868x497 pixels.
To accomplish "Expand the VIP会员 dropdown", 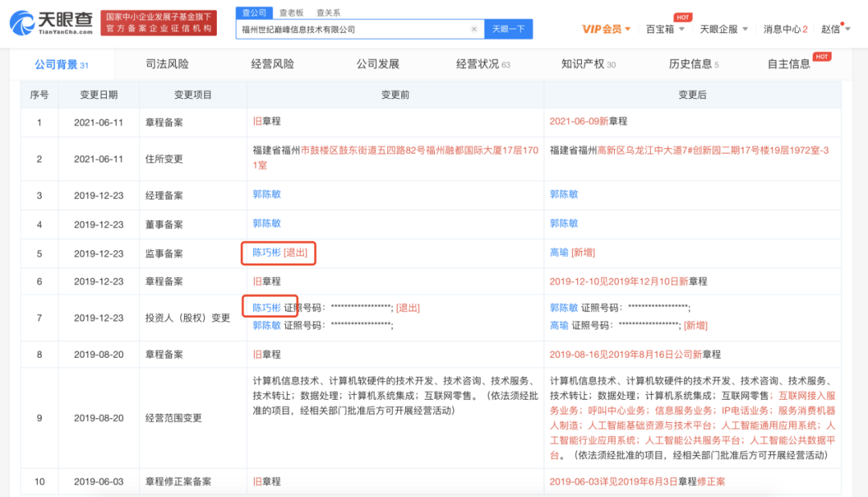I will tap(606, 30).
